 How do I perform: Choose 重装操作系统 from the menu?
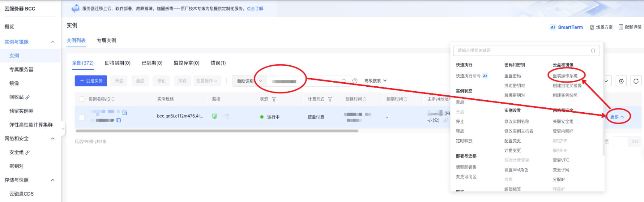(x=565, y=76)
